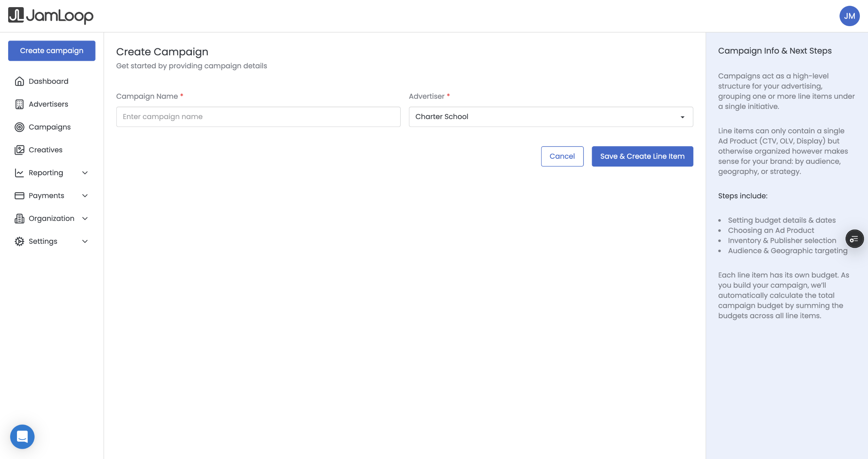The height and width of the screenshot is (459, 868).
Task: Click the Settings gear icon
Action: click(19, 241)
